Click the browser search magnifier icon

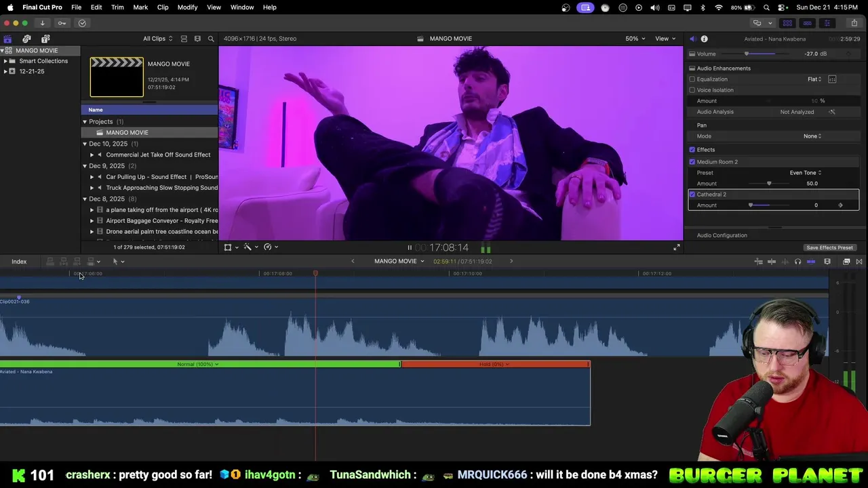[x=211, y=39]
